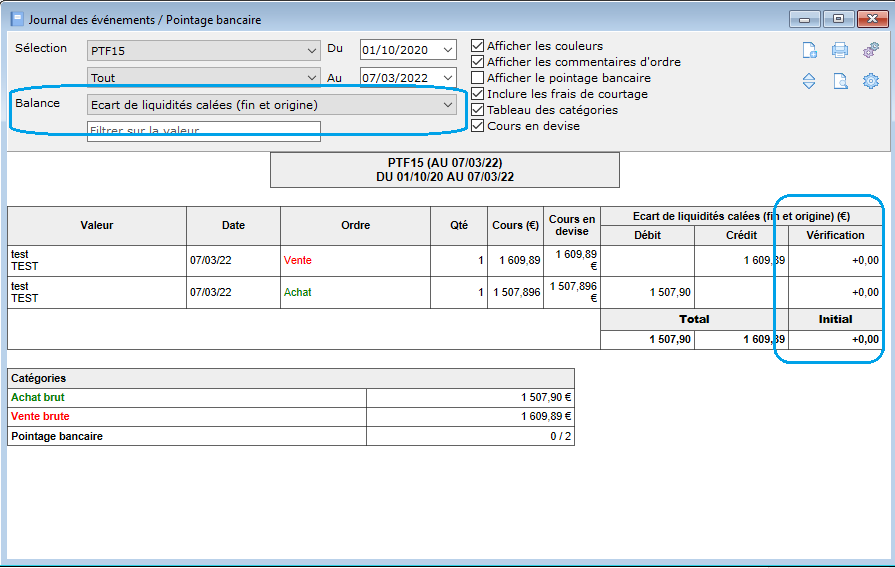Open the PTF15 selection dropdown
Screen dimensions: 895x568
(204, 50)
